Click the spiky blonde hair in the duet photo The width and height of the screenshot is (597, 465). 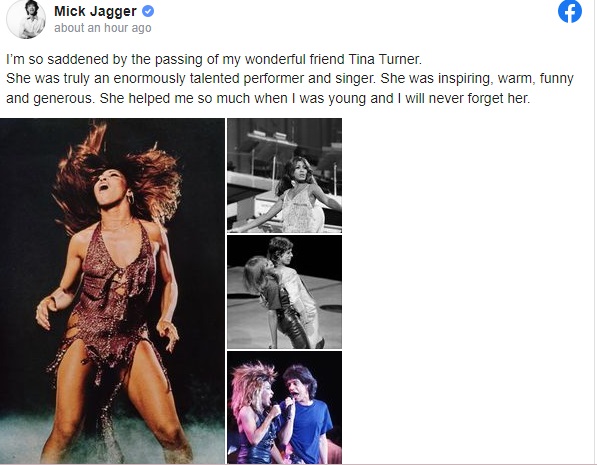pyautogui.click(x=252, y=381)
